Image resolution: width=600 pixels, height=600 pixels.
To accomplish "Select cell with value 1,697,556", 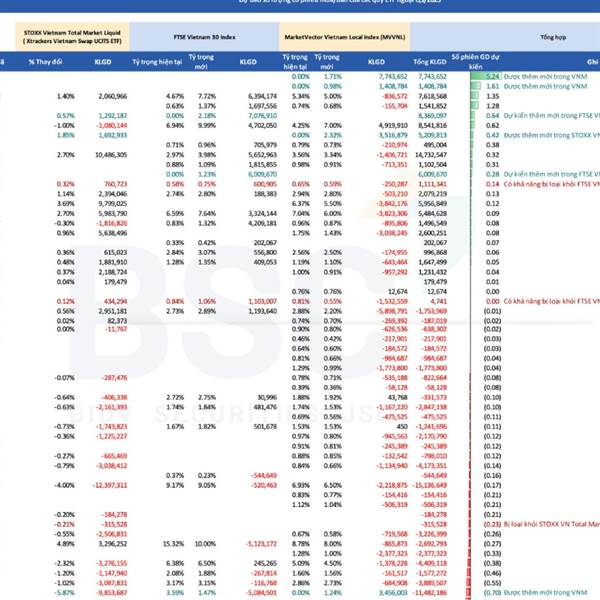I will 262,106.
